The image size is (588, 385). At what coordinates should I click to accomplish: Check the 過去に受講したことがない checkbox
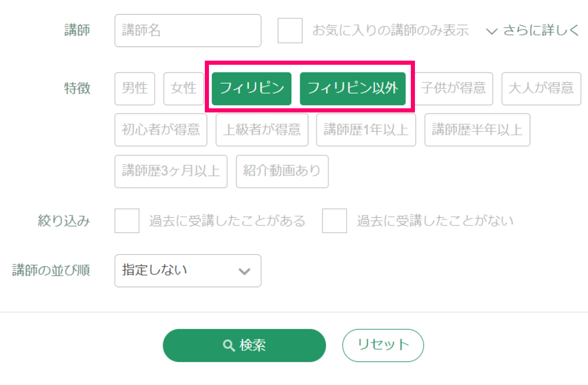pyautogui.click(x=334, y=221)
